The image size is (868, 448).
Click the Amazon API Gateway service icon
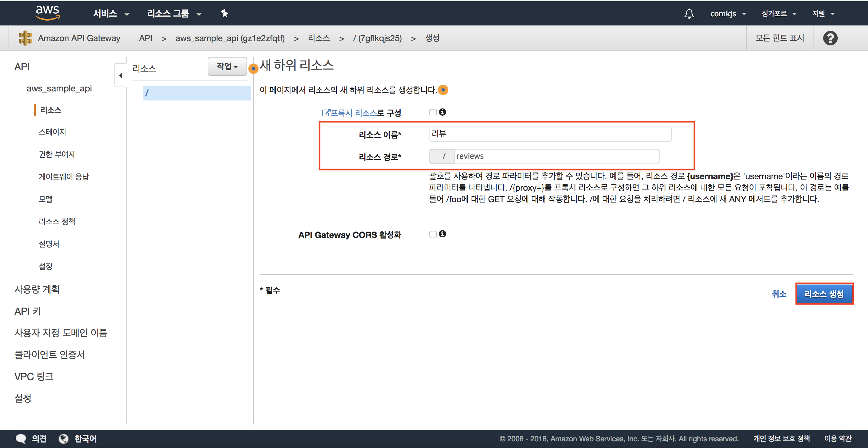(x=25, y=38)
